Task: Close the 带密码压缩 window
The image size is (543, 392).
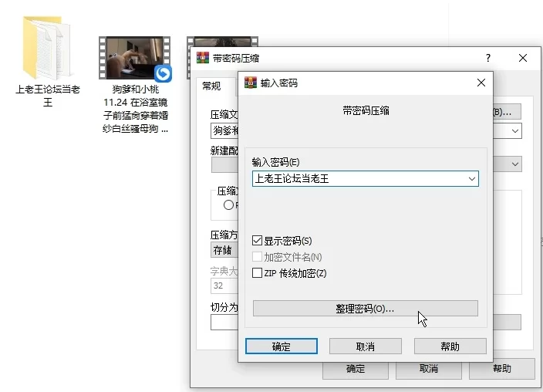Action: click(523, 58)
